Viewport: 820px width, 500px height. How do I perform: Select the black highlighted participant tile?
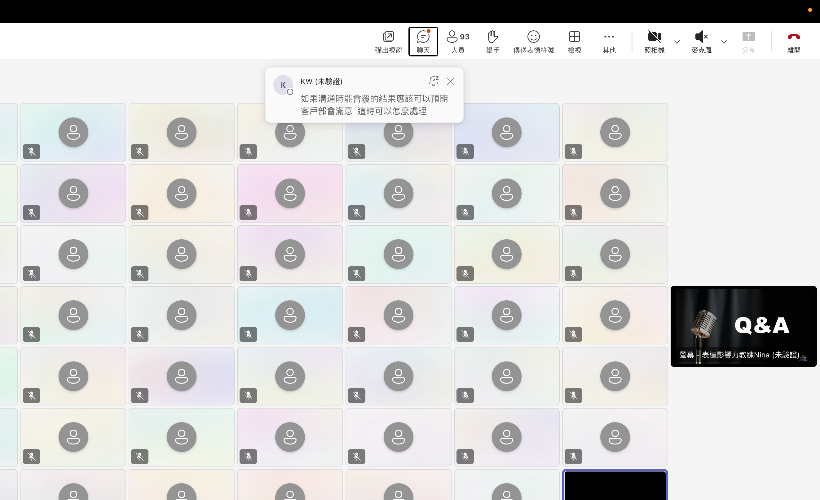(614, 485)
